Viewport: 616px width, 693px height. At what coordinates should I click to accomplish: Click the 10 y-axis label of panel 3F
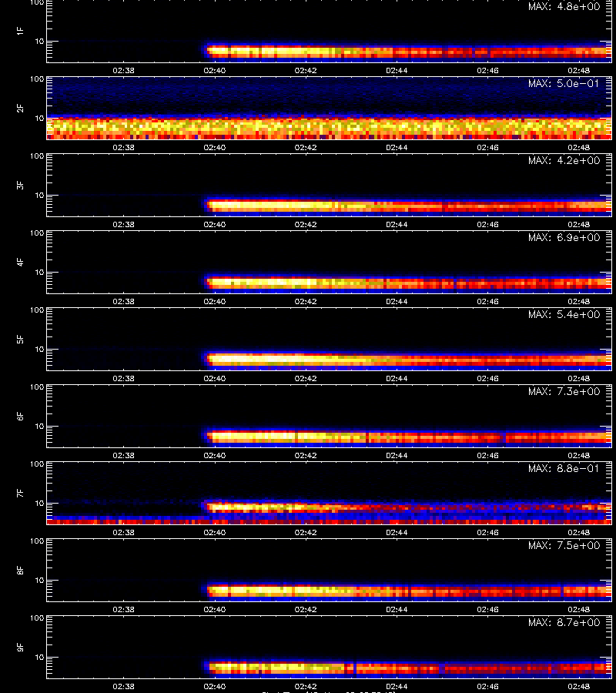(39, 196)
